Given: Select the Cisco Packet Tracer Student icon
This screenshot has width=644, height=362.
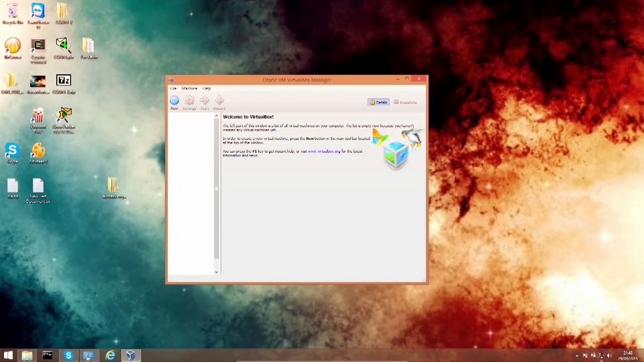Looking at the screenshot, I should click(x=63, y=121).
